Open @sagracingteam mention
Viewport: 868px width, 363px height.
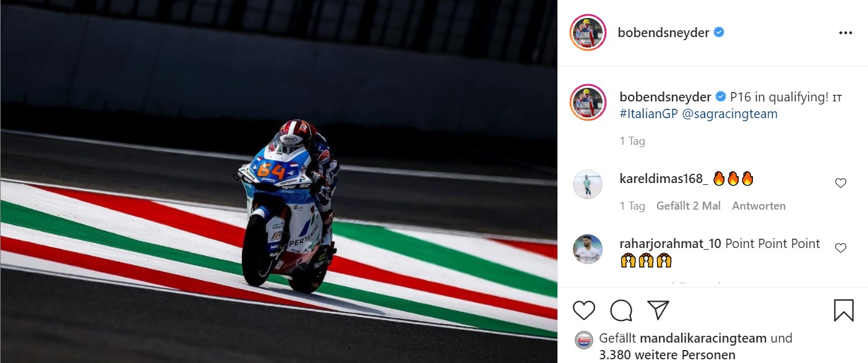729,114
